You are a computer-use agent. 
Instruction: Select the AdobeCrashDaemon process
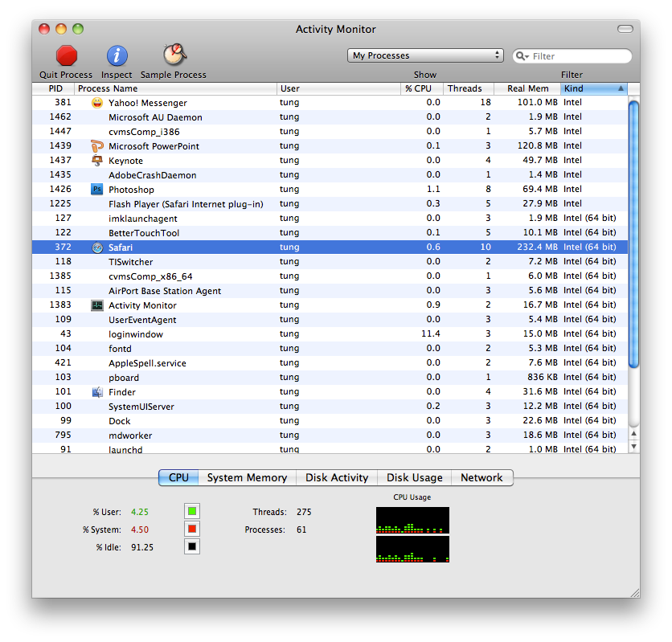click(330, 175)
